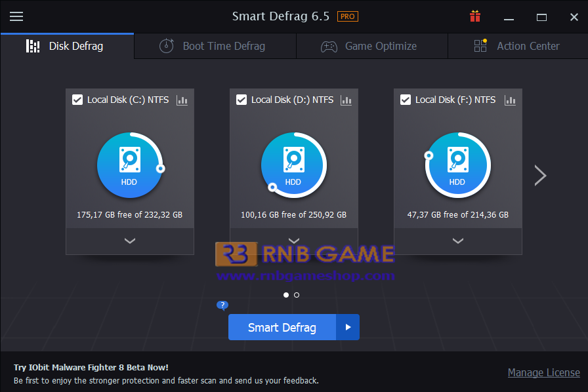Click the usage ring knob on Local Disk (C:)
588x392 pixels.
tap(161, 168)
